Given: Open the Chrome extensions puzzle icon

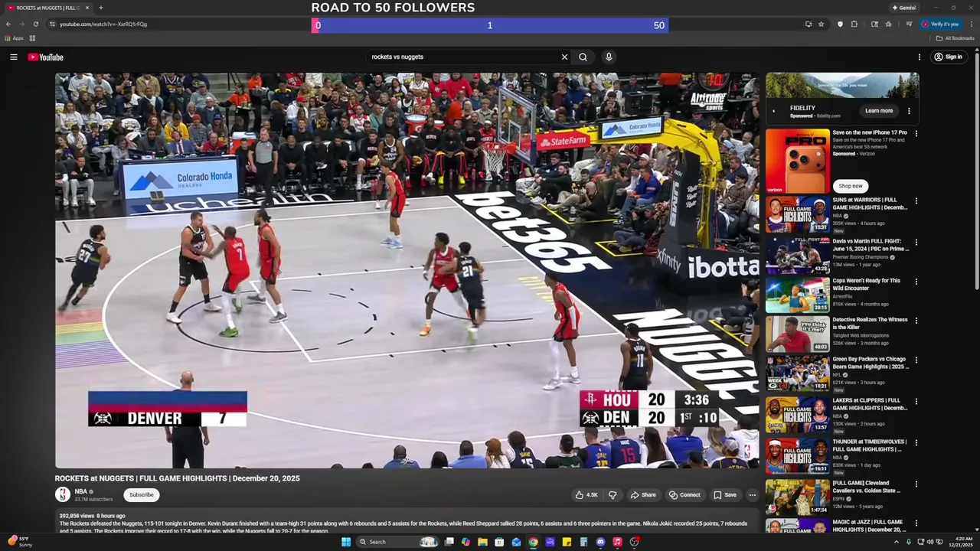Looking at the screenshot, I should (x=854, y=24).
